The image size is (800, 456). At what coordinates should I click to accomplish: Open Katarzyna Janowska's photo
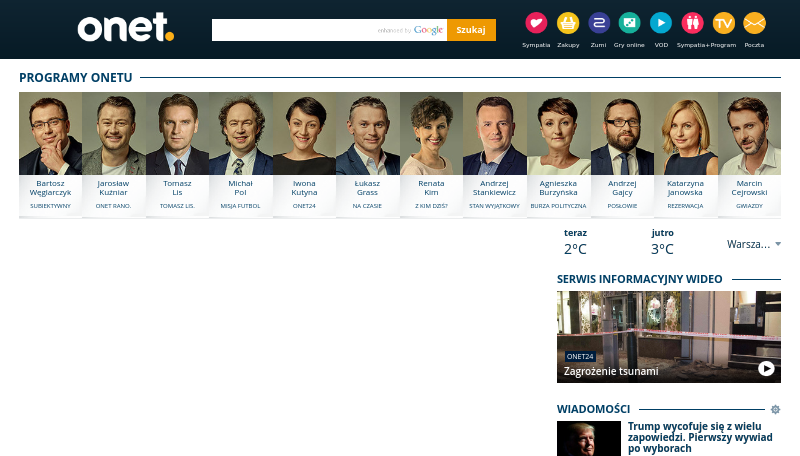click(686, 134)
